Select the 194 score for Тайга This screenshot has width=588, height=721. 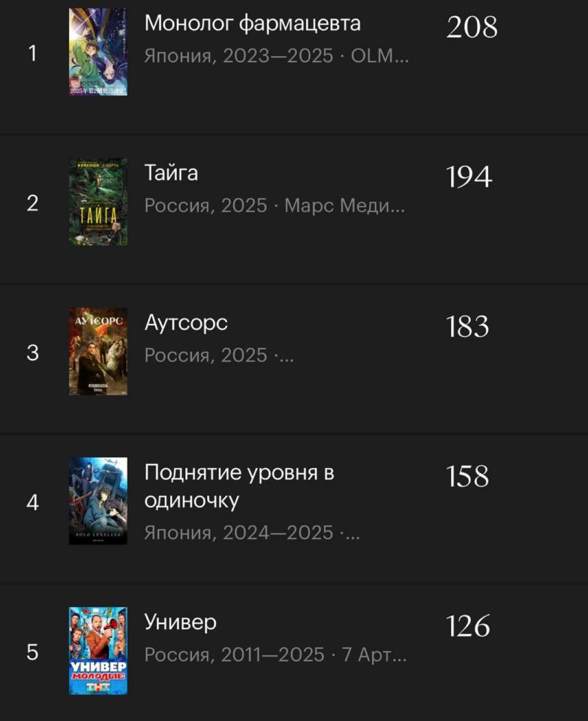469,177
